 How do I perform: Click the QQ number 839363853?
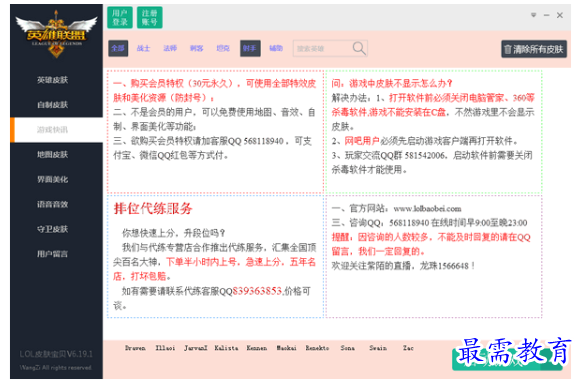click(x=257, y=291)
